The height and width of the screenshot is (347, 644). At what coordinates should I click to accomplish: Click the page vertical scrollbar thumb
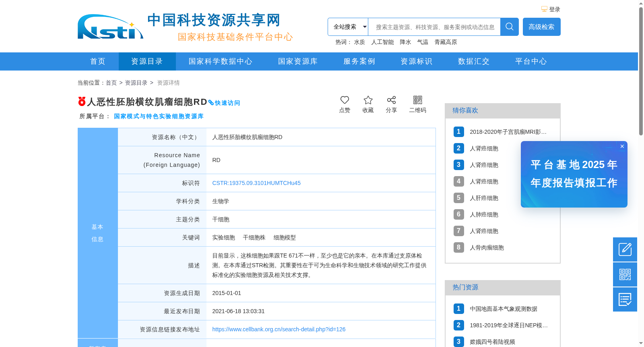(x=641, y=71)
